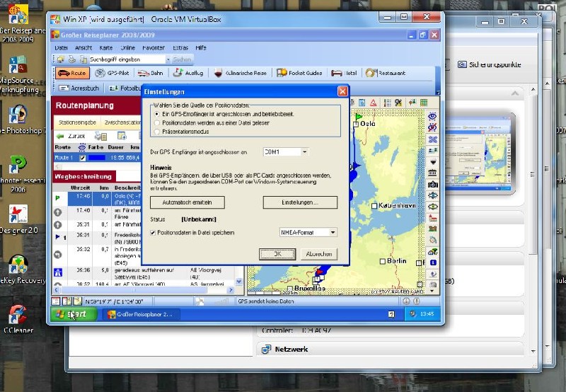This screenshot has height=392, width=566.
Task: Select the Hotel toolbar button
Action: pyautogui.click(x=345, y=73)
